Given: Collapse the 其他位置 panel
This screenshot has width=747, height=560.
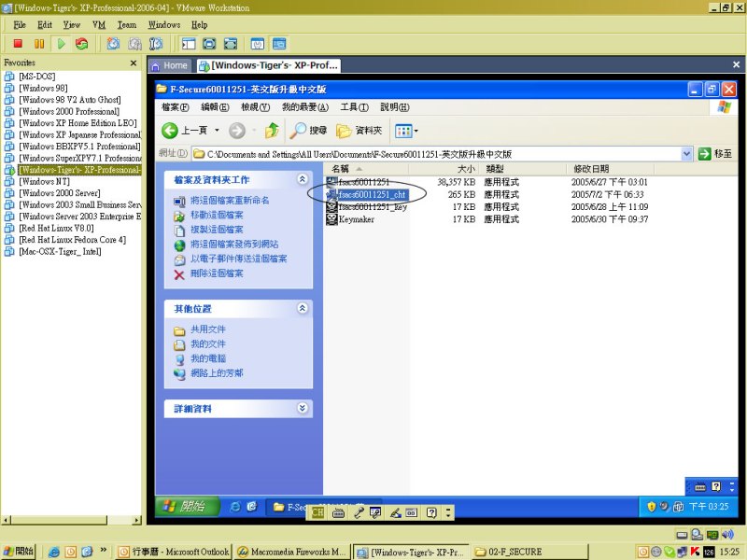Looking at the screenshot, I should 302,308.
